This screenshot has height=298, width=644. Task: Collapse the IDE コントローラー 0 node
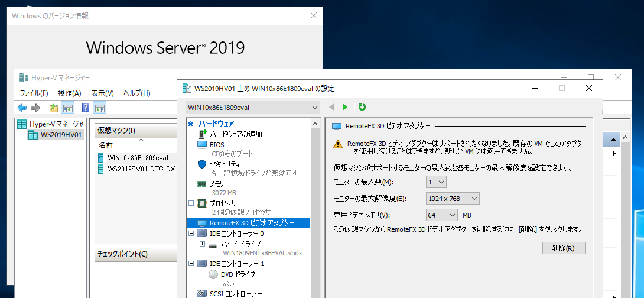(x=191, y=234)
